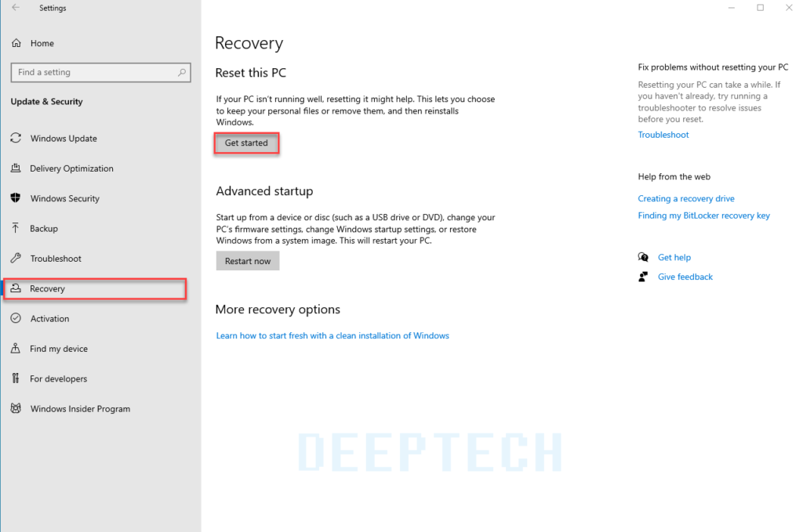Click the Restart now button
This screenshot has height=532, width=803.
point(247,261)
